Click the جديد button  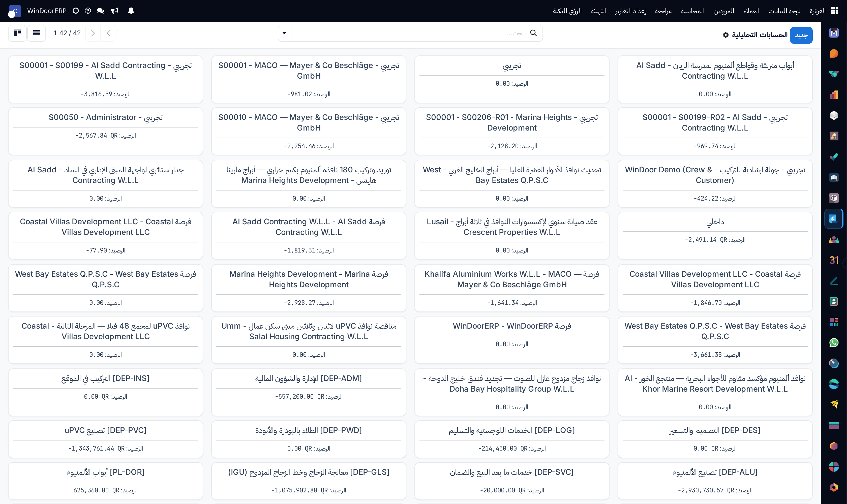tap(801, 35)
